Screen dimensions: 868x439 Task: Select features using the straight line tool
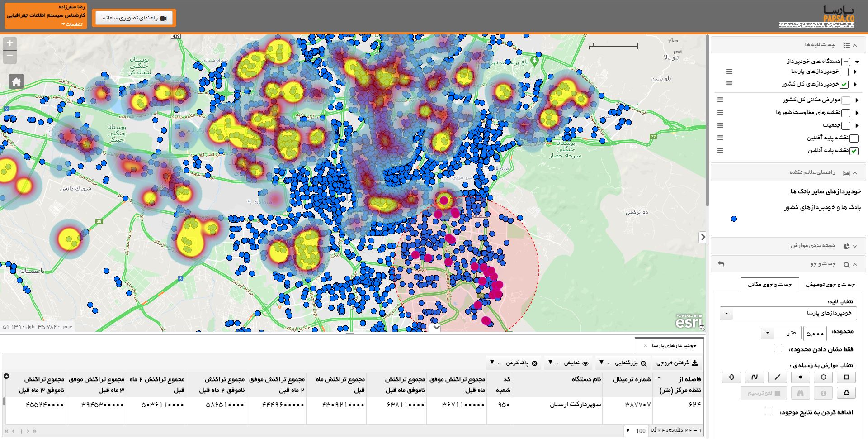point(777,377)
